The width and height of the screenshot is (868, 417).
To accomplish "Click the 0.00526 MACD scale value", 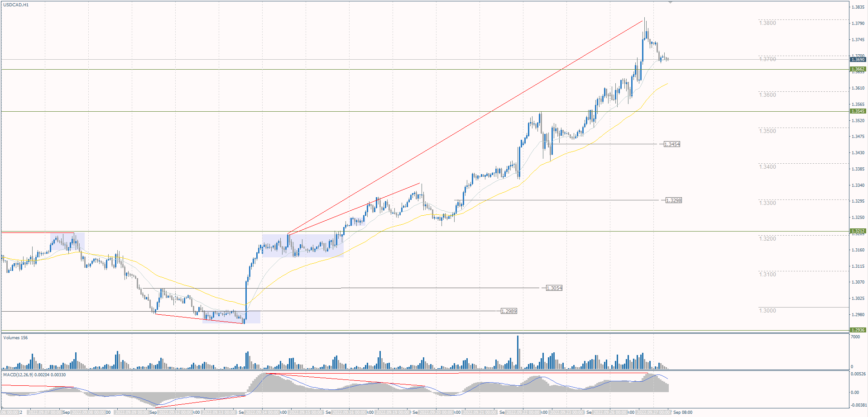I will coord(858,374).
